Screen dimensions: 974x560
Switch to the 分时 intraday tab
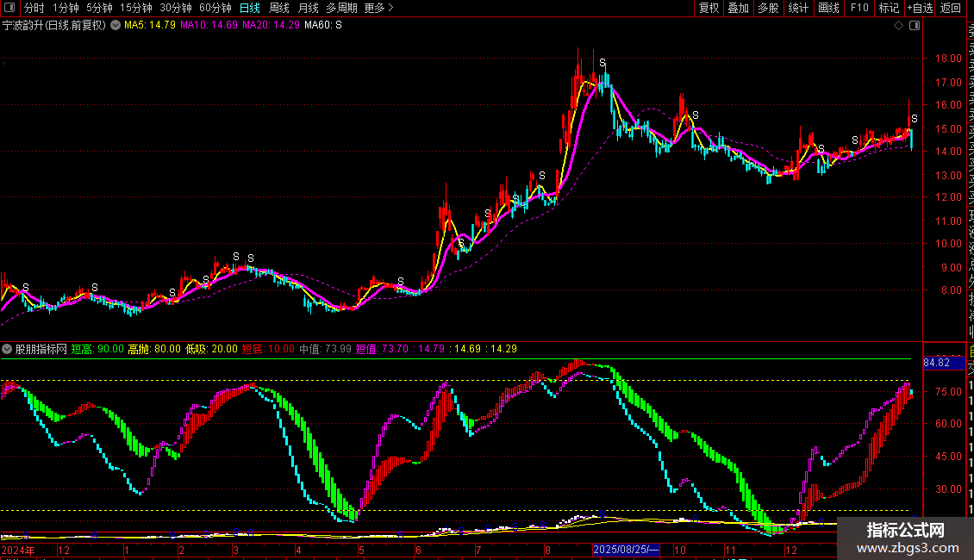click(34, 9)
